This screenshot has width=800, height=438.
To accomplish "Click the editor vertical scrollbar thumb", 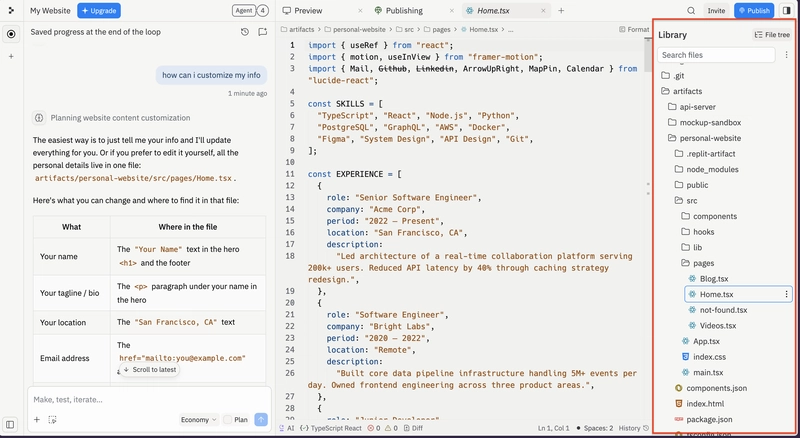I will click(648, 56).
